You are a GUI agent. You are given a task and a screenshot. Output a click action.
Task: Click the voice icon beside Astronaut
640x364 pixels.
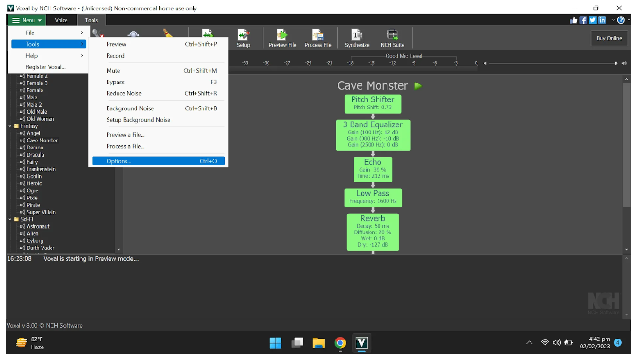pyautogui.click(x=22, y=226)
